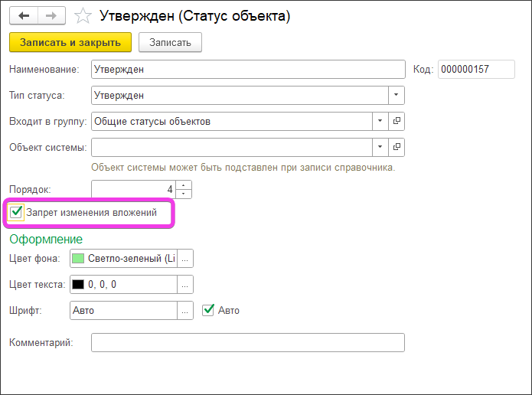The image size is (532, 395).
Task: Open the Шрифт font chooser ellipsis
Action: [185, 310]
